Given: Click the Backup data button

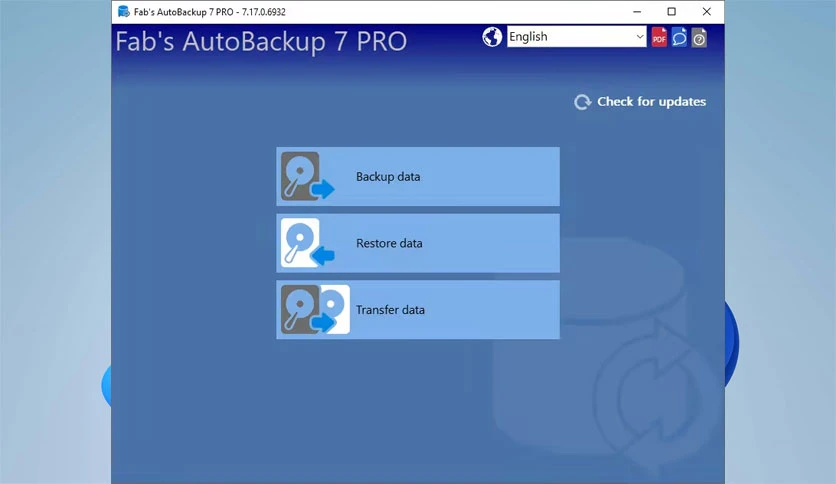Looking at the screenshot, I should 418,176.
